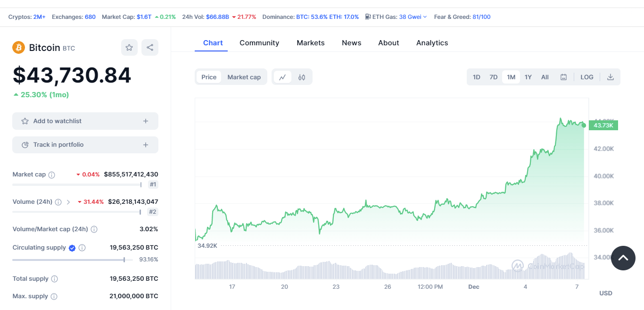Open BTC 53.6% ETH 17.0% dominance link
This screenshot has height=310, width=644.
328,17
